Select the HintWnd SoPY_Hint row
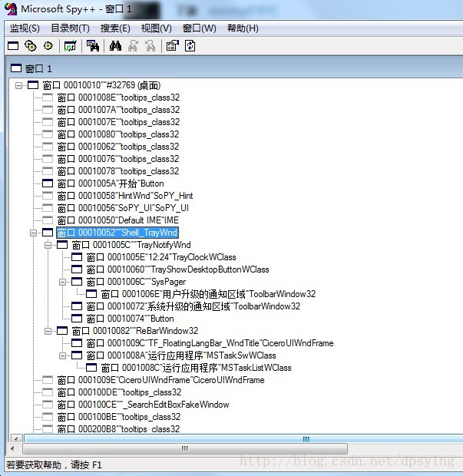 (x=125, y=196)
